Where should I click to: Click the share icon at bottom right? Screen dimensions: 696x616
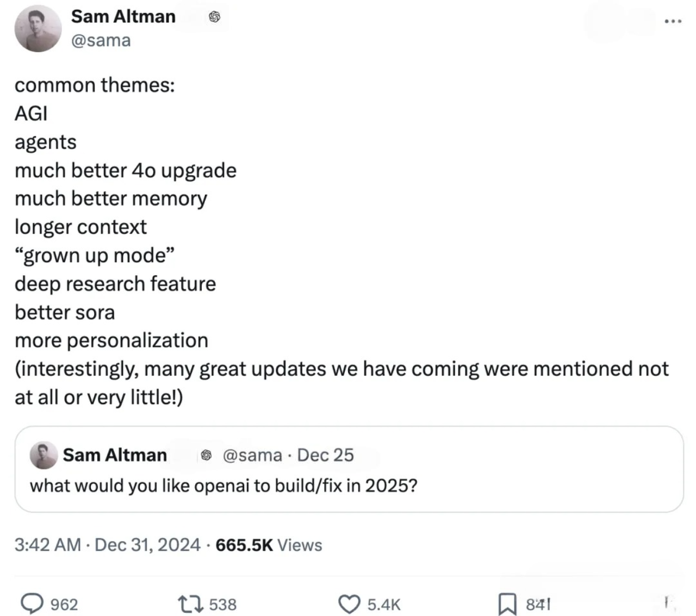(666, 602)
